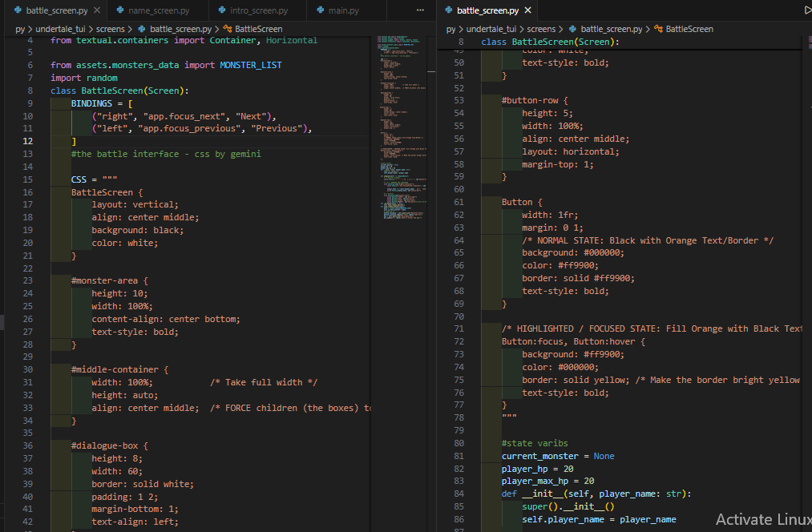Click the Run Python File play icon

(x=806, y=10)
